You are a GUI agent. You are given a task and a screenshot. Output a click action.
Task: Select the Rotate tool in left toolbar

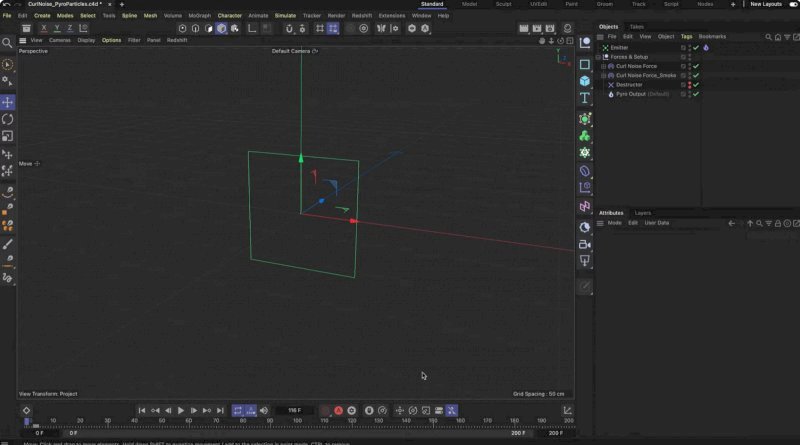click(x=8, y=119)
